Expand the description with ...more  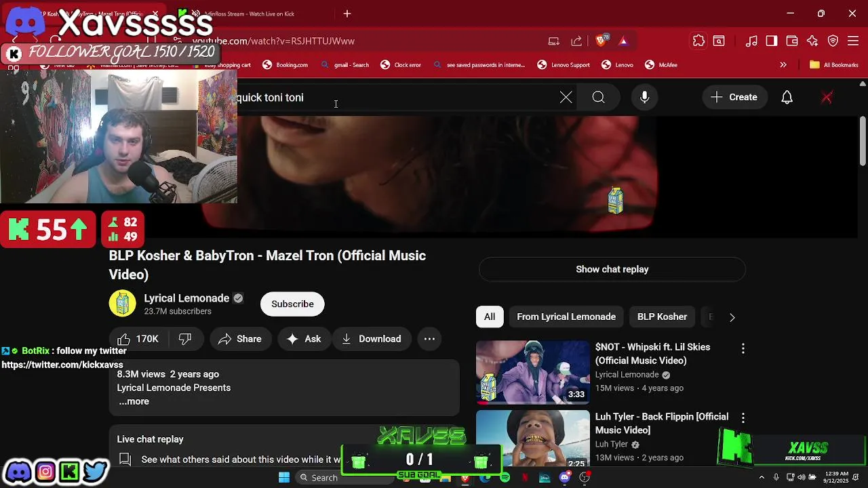134,401
